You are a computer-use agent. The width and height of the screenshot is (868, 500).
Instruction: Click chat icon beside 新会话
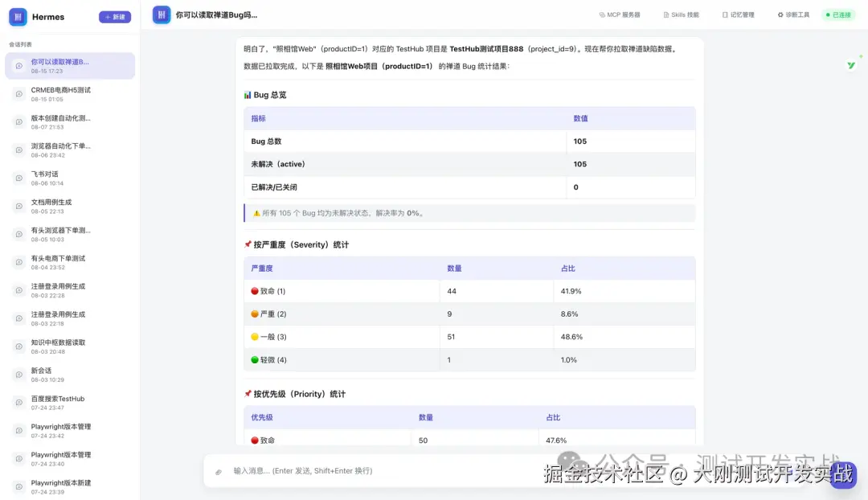click(x=18, y=375)
